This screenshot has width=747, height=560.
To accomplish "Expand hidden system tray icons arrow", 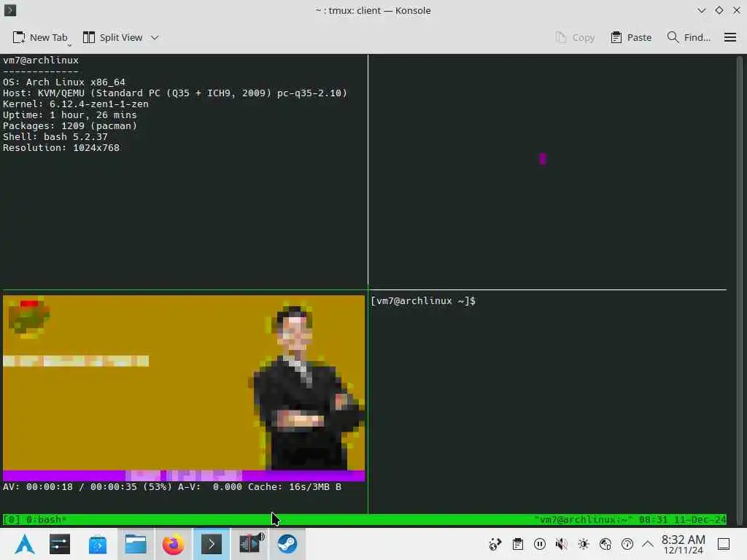I will pyautogui.click(x=648, y=544).
